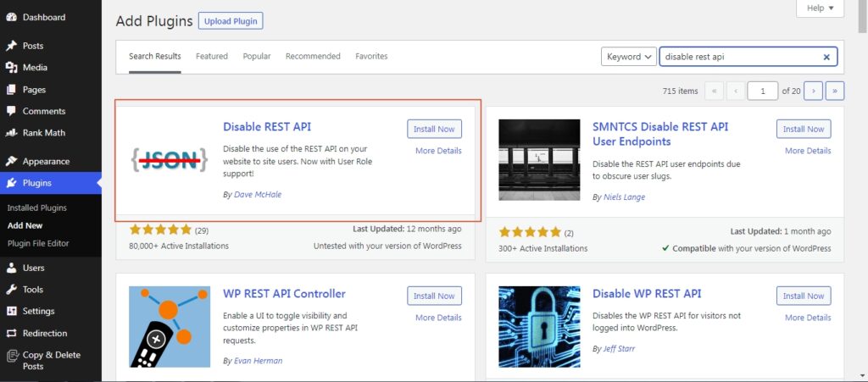Viewport: 868px width, 382px height.
Task: Open Installed Plugins submenu item
Action: [37, 208]
